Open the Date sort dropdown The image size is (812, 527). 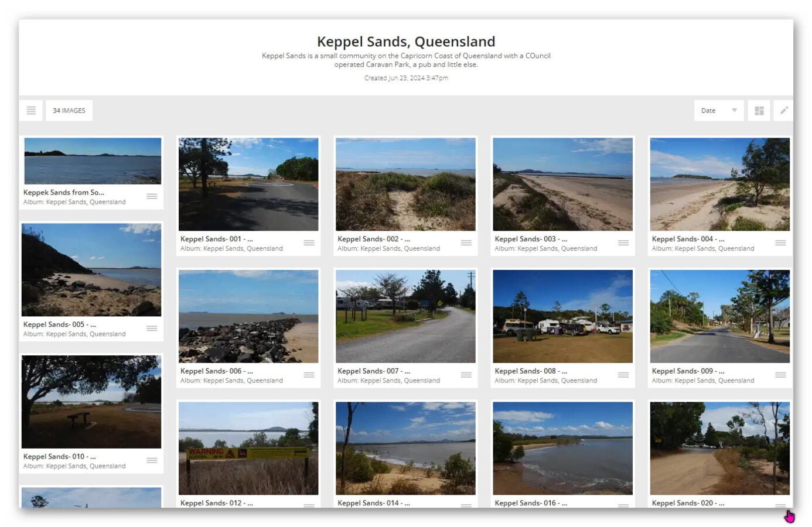(x=718, y=111)
